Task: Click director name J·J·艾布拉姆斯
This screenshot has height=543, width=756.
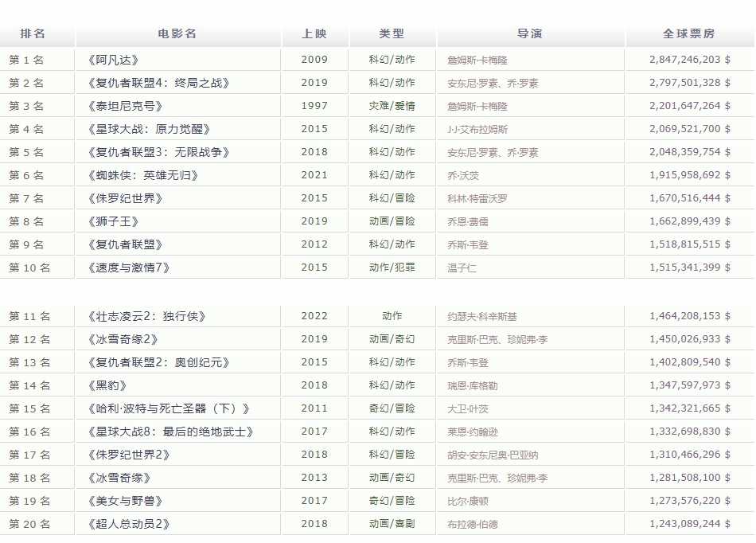Action: coord(477,130)
